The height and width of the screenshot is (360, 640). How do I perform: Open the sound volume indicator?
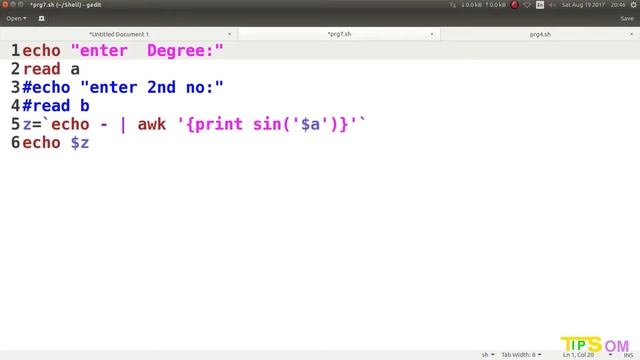coord(553,5)
